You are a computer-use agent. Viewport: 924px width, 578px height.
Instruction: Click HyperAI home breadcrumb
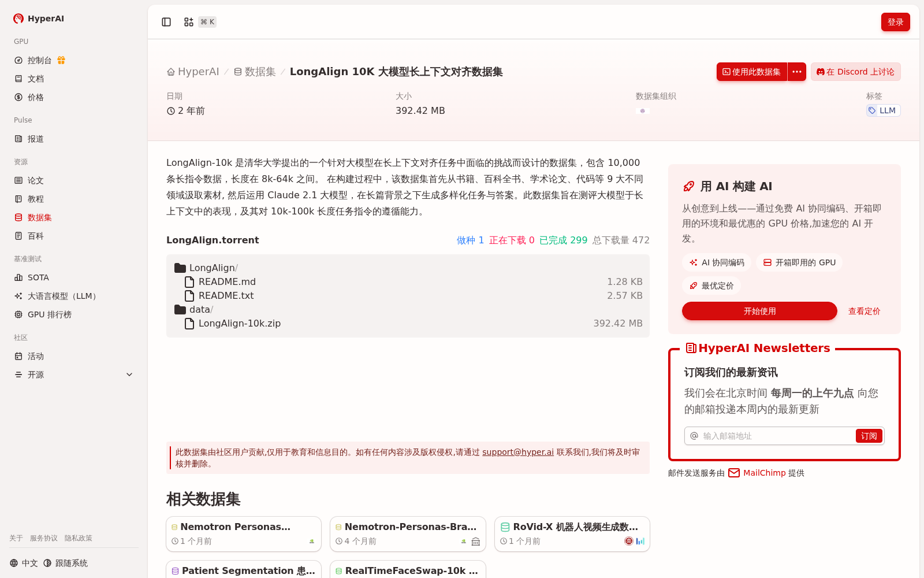tap(193, 72)
